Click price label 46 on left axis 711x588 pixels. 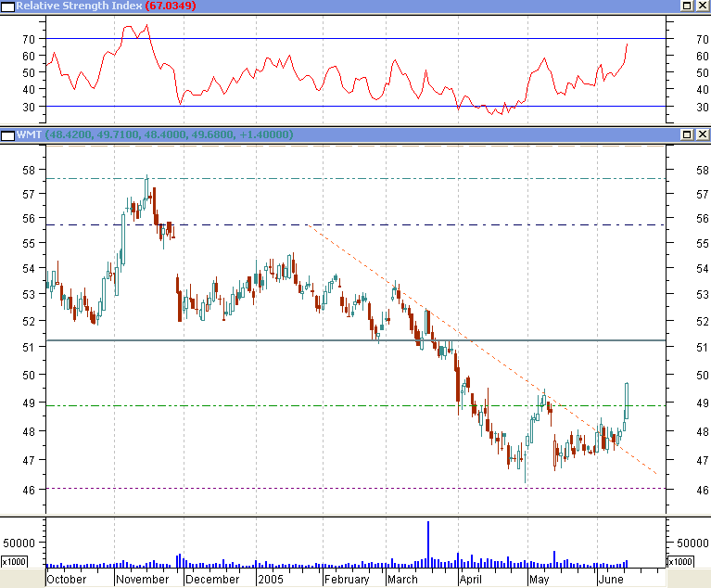(x=29, y=490)
